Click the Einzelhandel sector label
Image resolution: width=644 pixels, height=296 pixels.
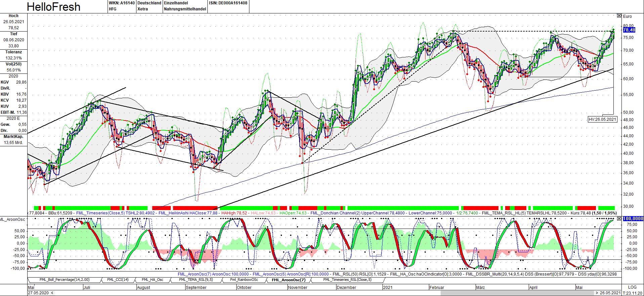(176, 3)
